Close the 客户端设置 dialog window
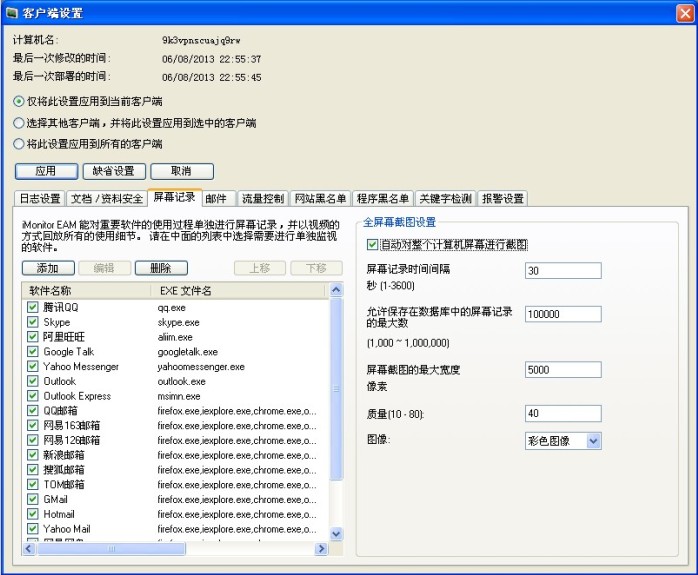This screenshot has width=698, height=575. point(685,13)
